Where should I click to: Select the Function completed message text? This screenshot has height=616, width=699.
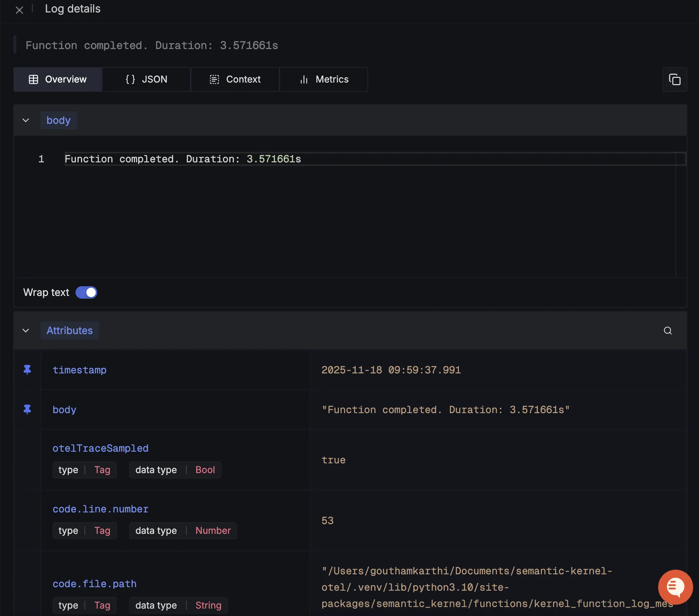click(182, 159)
